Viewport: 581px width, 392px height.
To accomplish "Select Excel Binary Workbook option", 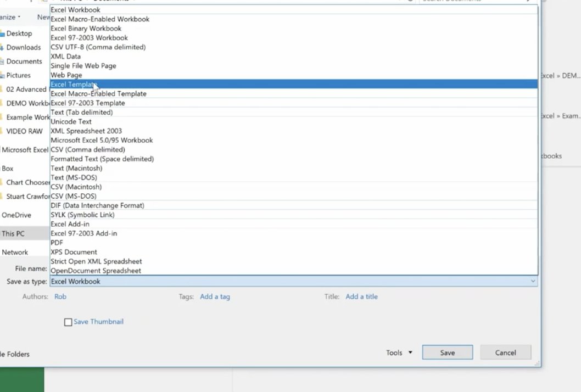I will coord(294,28).
